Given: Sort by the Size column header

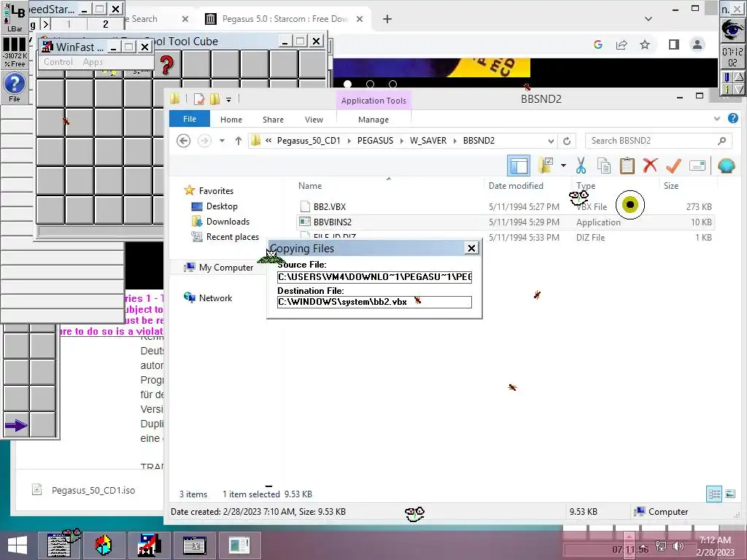Looking at the screenshot, I should [671, 186].
